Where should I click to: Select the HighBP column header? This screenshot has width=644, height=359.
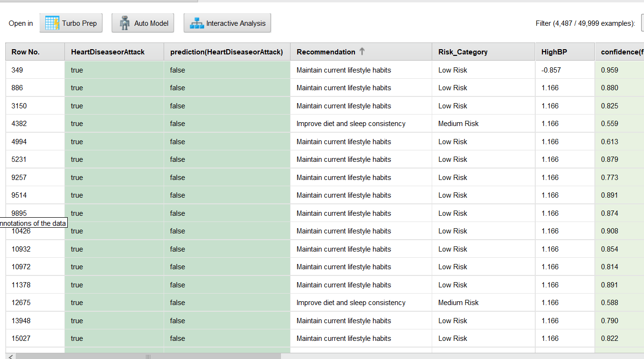565,52
